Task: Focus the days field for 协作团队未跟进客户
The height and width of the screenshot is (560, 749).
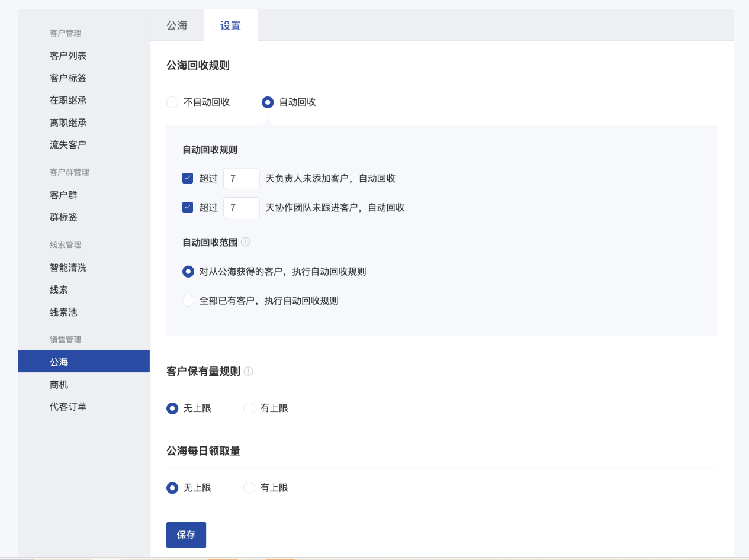Action: [x=242, y=208]
